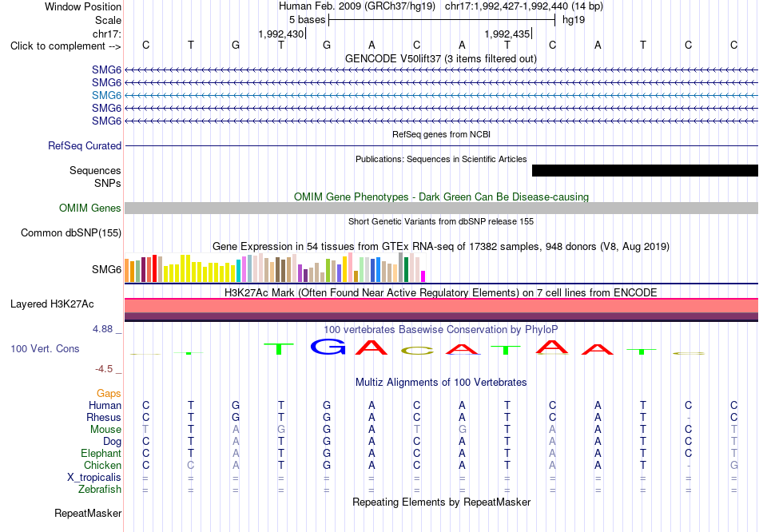The height and width of the screenshot is (532, 759).
Task: Click the magenta bar in the GTEx chart
Action: [x=423, y=276]
